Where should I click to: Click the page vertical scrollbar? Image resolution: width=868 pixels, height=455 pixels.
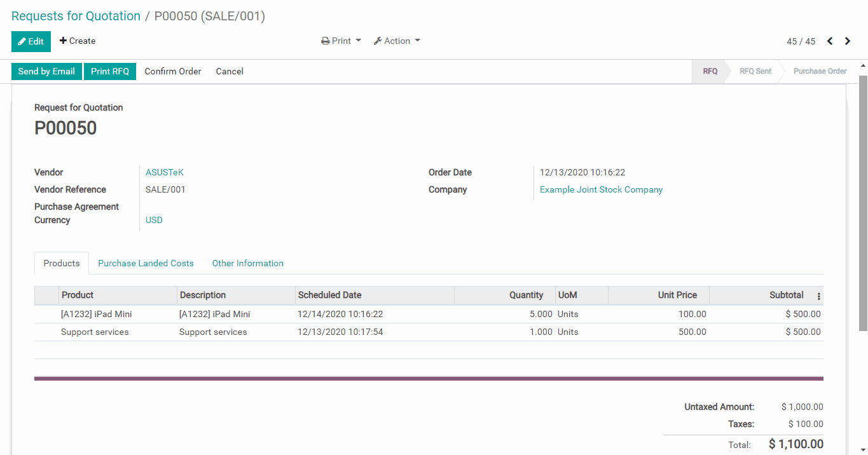coord(863,203)
